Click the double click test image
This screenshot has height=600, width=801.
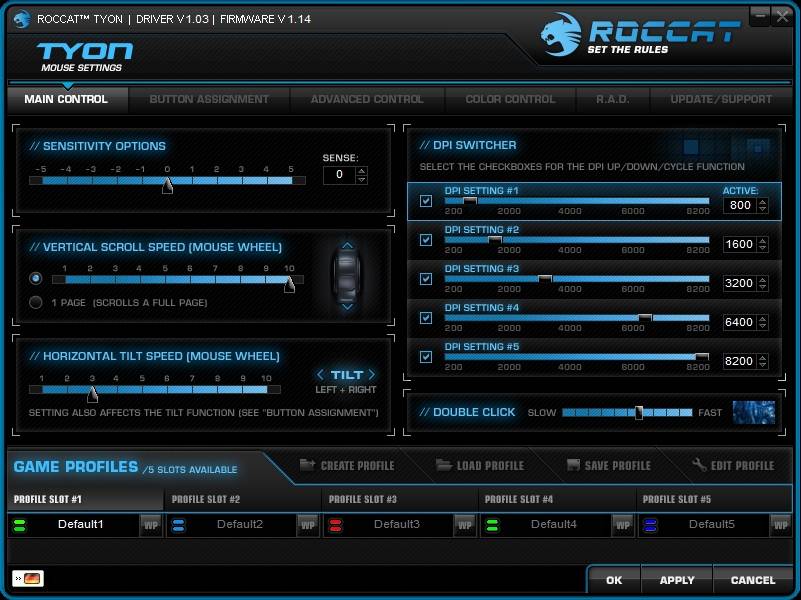[754, 413]
